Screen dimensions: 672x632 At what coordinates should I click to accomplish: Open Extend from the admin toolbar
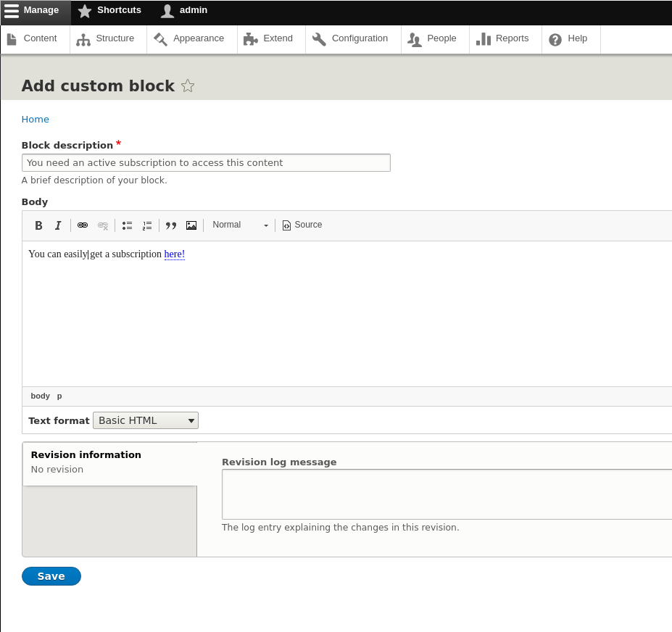[x=270, y=38]
